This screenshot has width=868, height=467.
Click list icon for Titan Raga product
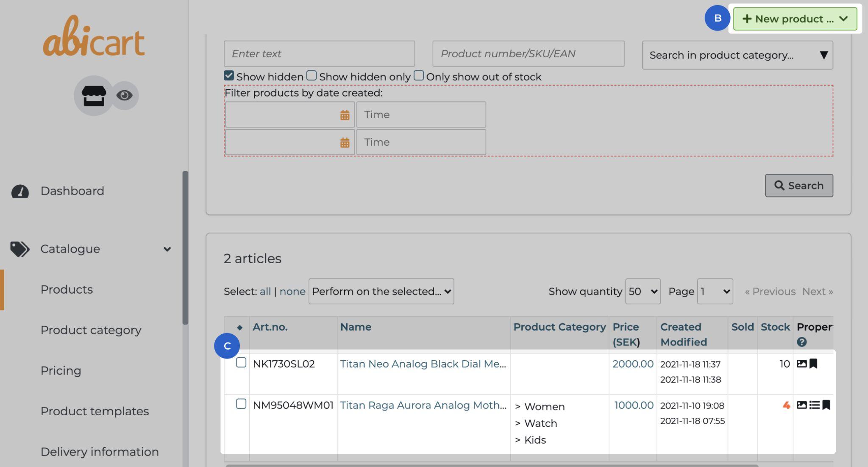click(814, 405)
